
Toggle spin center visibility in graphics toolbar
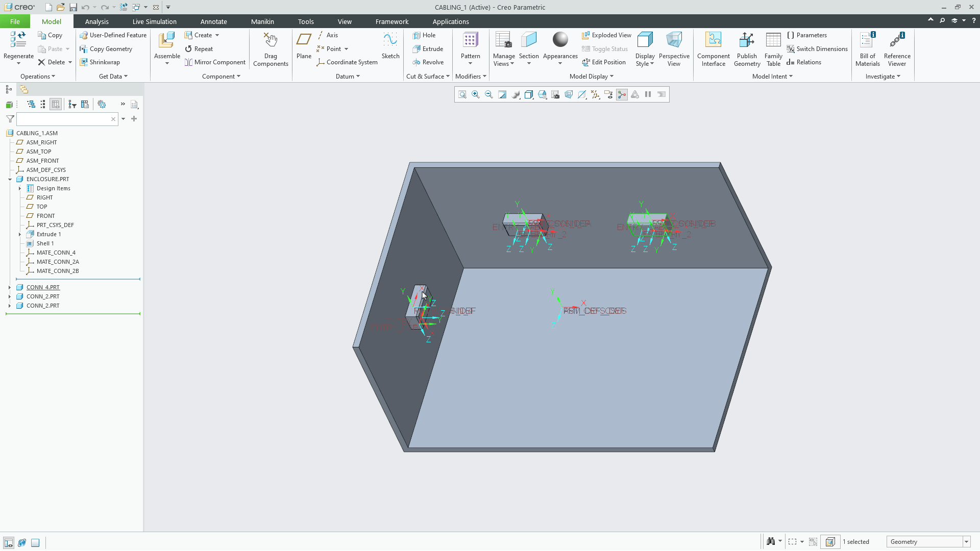pos(622,94)
